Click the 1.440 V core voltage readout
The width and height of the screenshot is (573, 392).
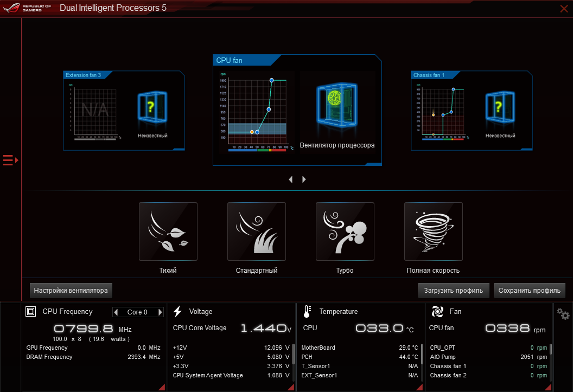coord(266,329)
